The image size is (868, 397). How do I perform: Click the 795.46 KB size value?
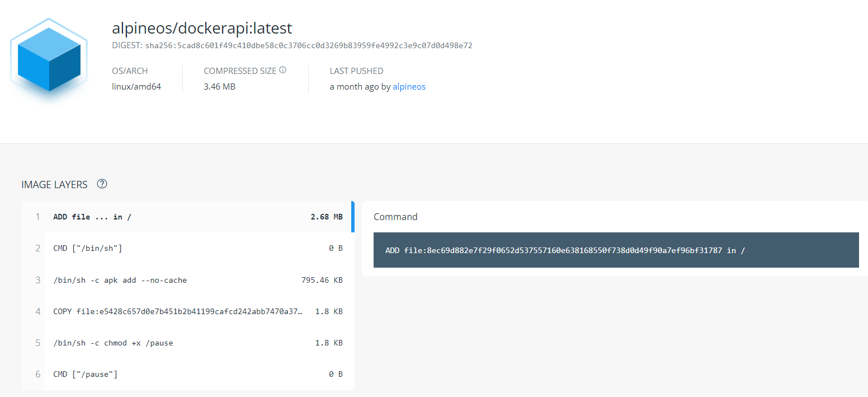[x=322, y=280]
